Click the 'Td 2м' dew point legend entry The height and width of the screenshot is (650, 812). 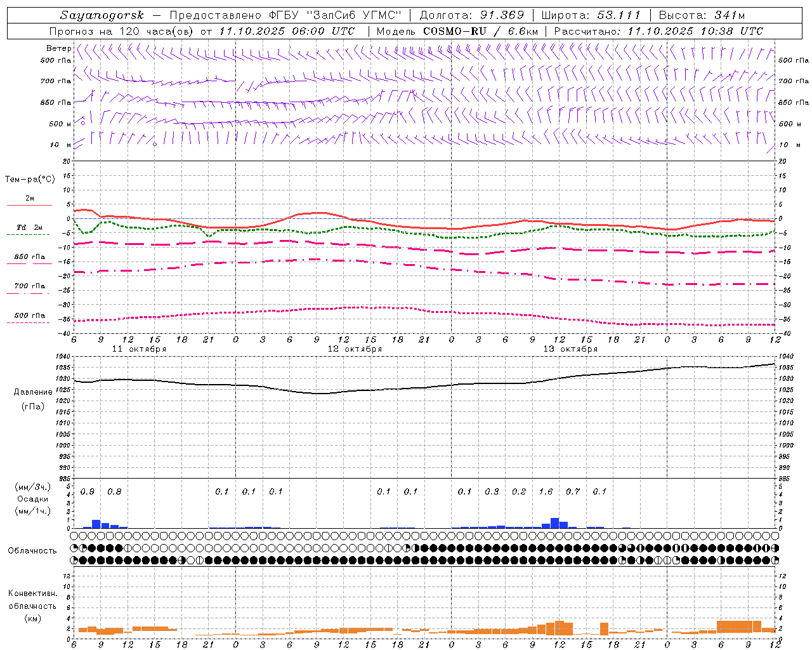tap(29, 227)
